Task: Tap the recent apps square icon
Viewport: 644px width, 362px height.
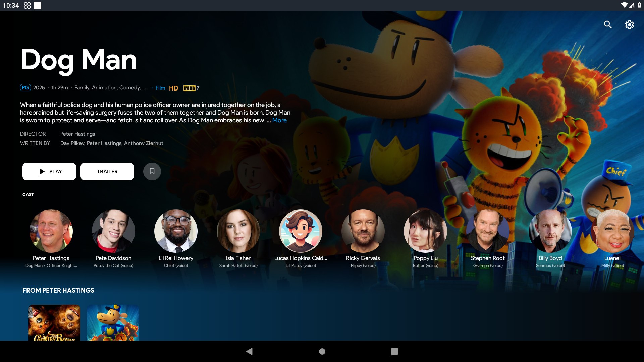Action: click(x=394, y=351)
